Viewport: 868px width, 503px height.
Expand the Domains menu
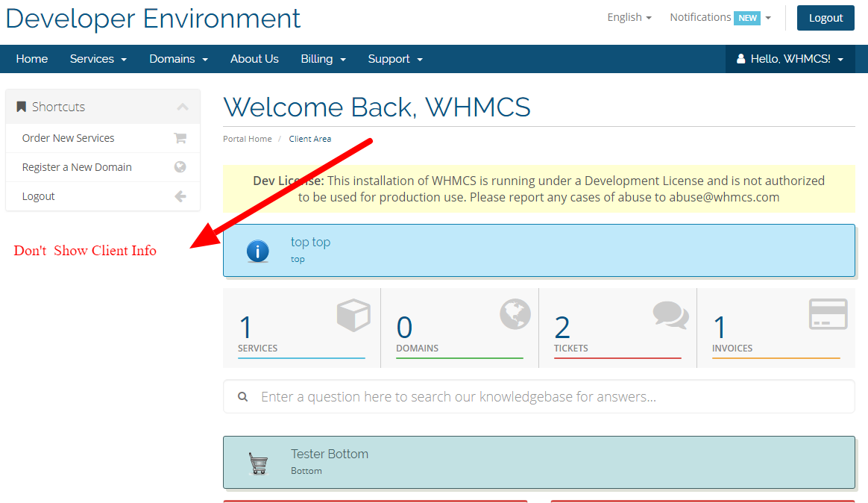[x=178, y=59]
